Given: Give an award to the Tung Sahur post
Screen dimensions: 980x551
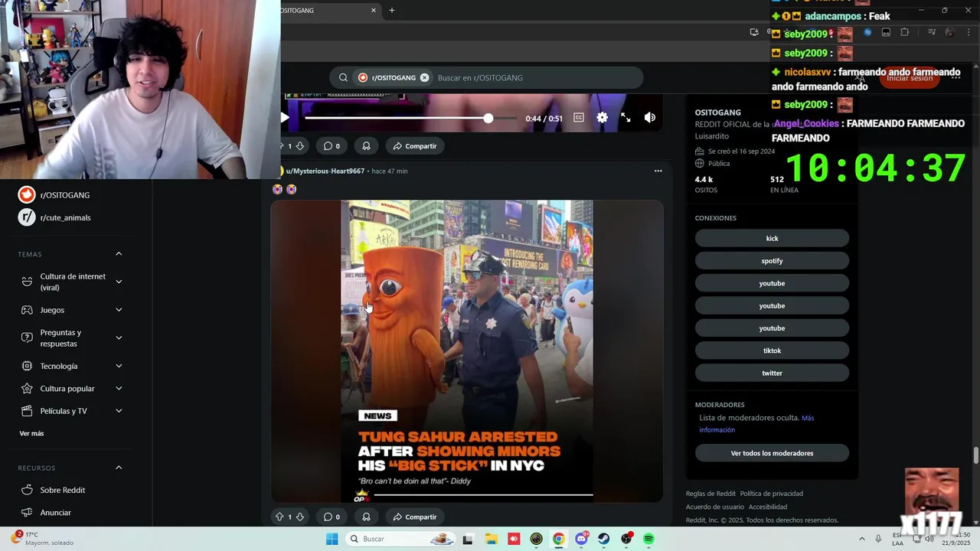Looking at the screenshot, I should 366,517.
